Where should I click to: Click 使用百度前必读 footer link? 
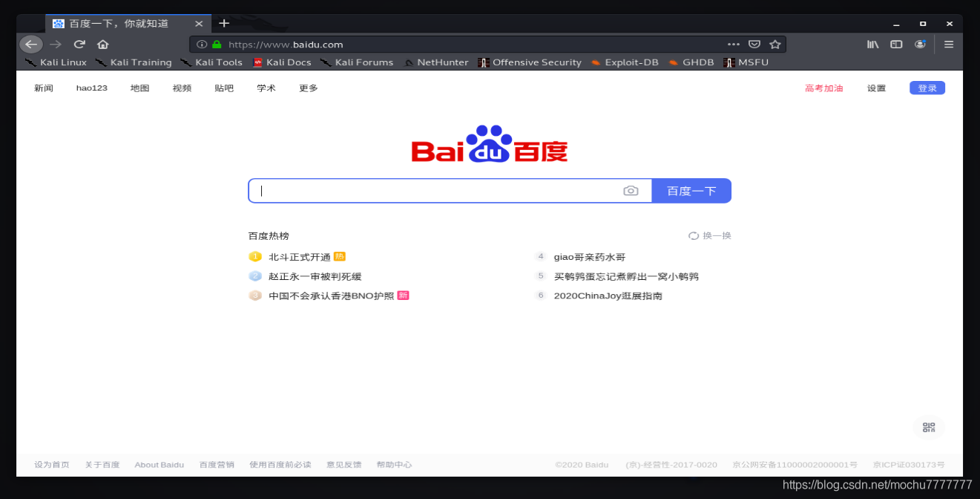tap(280, 465)
